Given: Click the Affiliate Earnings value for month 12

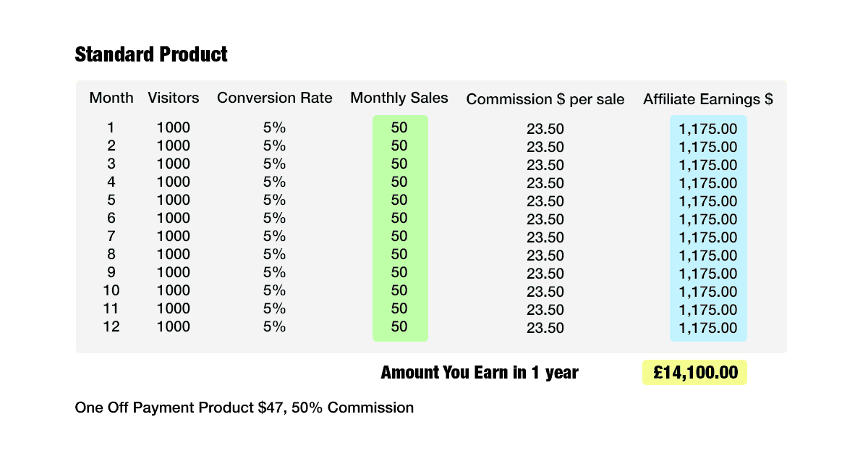Looking at the screenshot, I should [x=708, y=328].
